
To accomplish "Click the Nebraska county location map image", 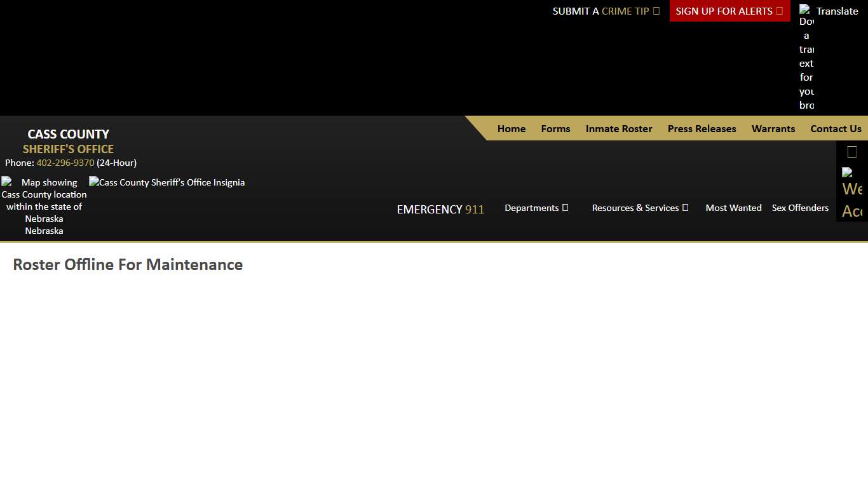I will [x=44, y=206].
